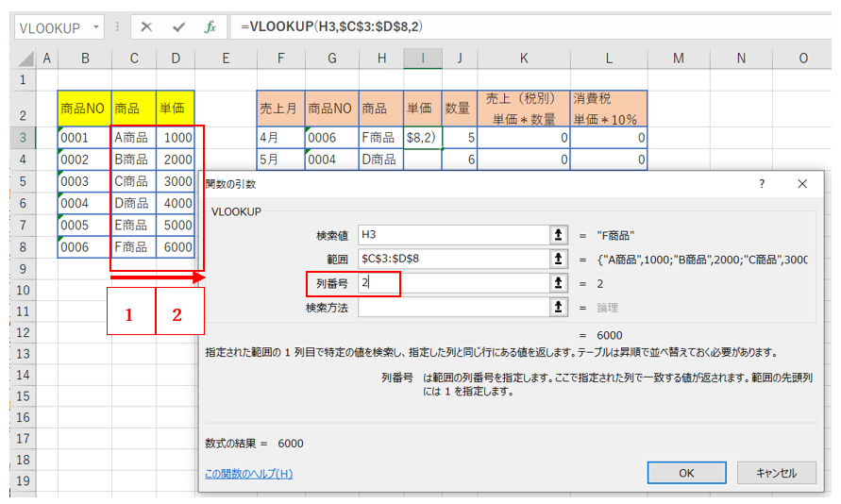
Task: Click in the 検索値 input field
Action: [x=451, y=235]
